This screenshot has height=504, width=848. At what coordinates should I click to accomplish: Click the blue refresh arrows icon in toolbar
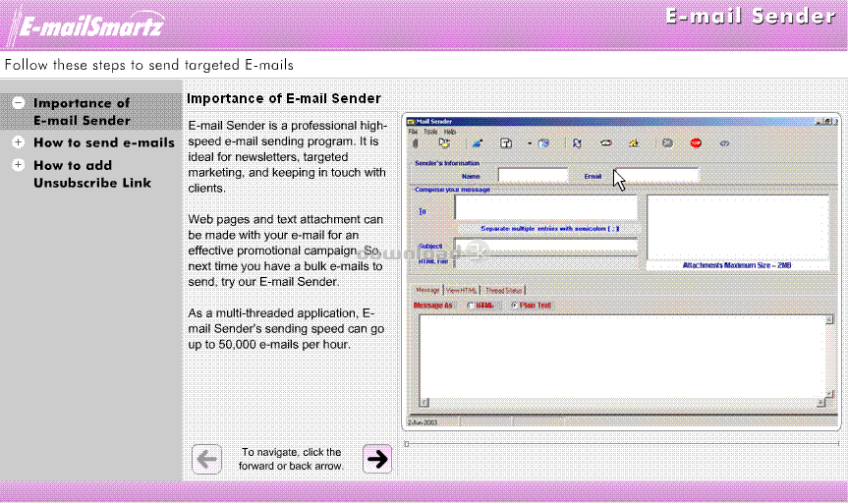click(x=577, y=143)
